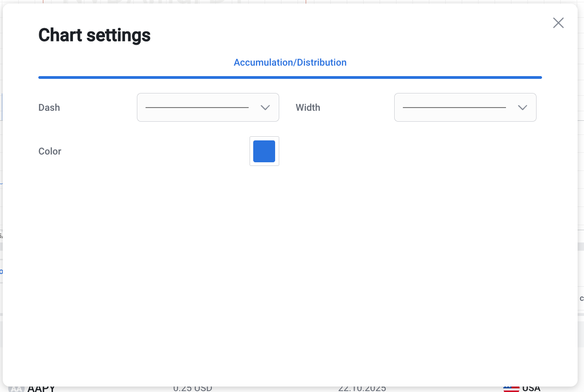The image size is (584, 392).
Task: Click the 22.10.2025 date cell
Action: tap(362, 389)
